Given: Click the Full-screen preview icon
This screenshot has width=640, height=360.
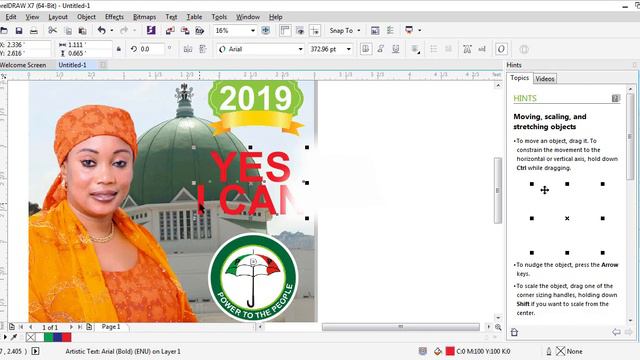Looking at the screenshot, I should pos(265,30).
